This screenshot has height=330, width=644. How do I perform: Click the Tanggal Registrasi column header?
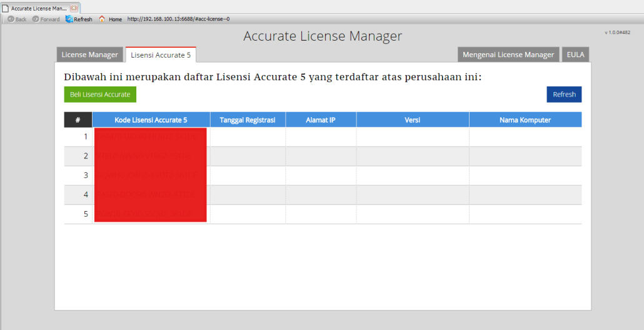(248, 120)
